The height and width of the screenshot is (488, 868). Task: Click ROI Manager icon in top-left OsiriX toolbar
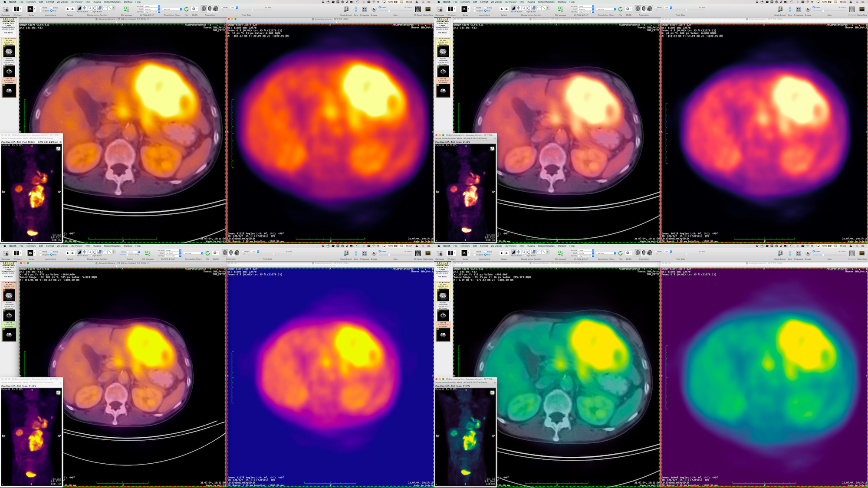127,9
